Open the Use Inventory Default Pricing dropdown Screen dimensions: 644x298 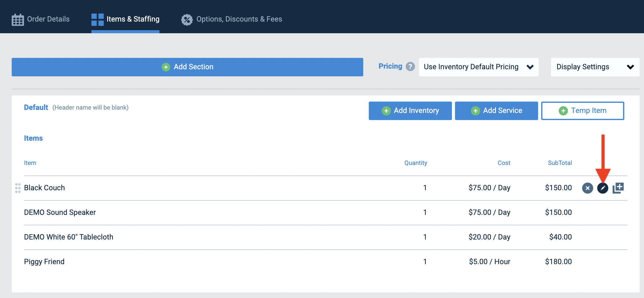(x=479, y=67)
